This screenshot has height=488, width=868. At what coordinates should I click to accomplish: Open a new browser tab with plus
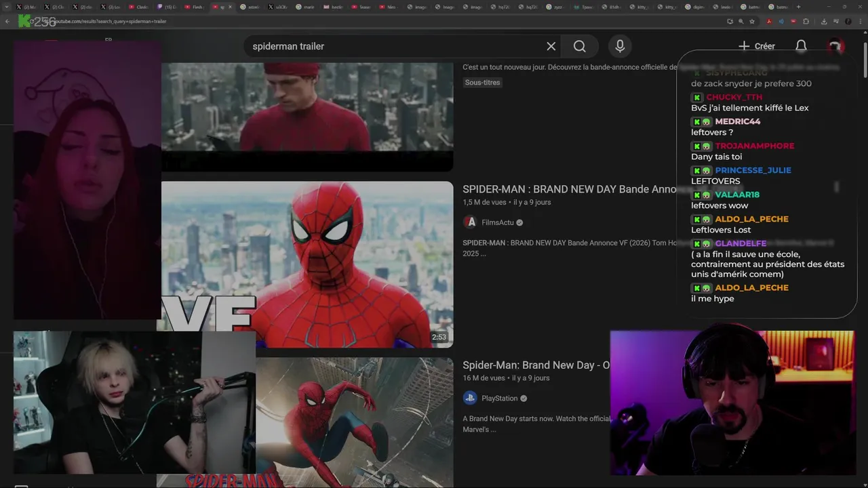click(798, 7)
